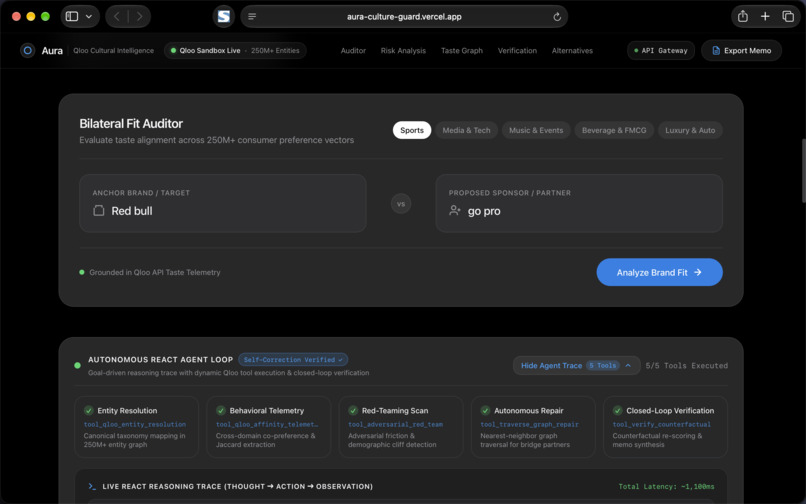Click the brand icon beside Red bull
This screenshot has height=504, width=806.
pyautogui.click(x=99, y=211)
